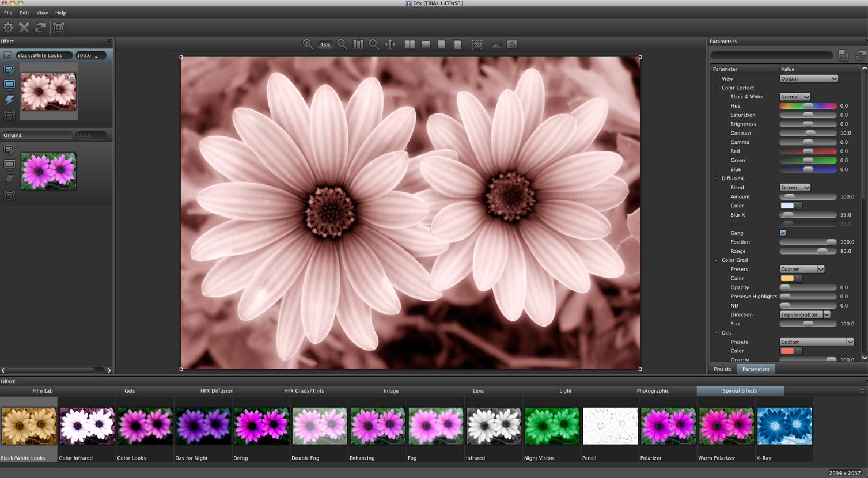
Task: Toggle the Gang checkbox
Action: click(x=783, y=233)
